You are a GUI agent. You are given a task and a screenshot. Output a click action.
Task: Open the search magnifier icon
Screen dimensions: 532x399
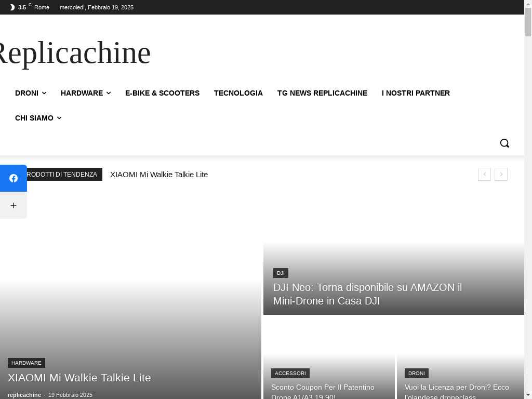(504, 143)
